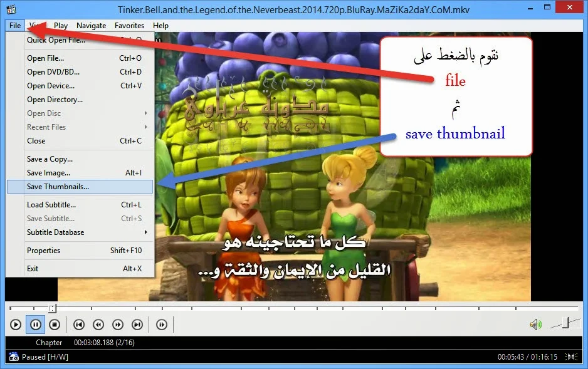The height and width of the screenshot is (369, 588).
Task: Choose Open Device... entry
Action: pyautogui.click(x=80, y=86)
